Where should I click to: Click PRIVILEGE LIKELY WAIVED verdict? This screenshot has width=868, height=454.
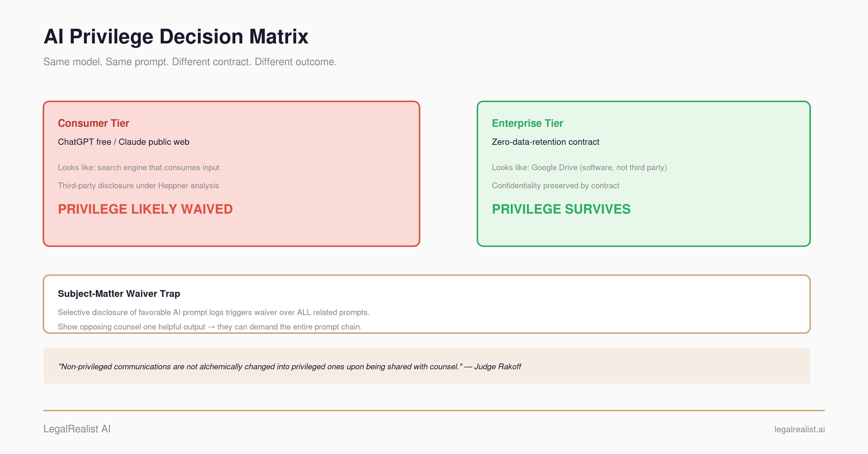point(145,209)
